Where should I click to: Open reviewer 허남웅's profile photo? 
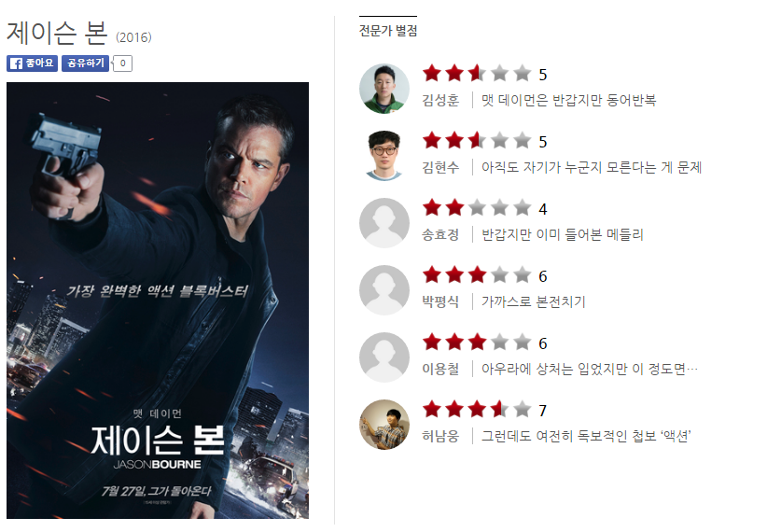(384, 425)
